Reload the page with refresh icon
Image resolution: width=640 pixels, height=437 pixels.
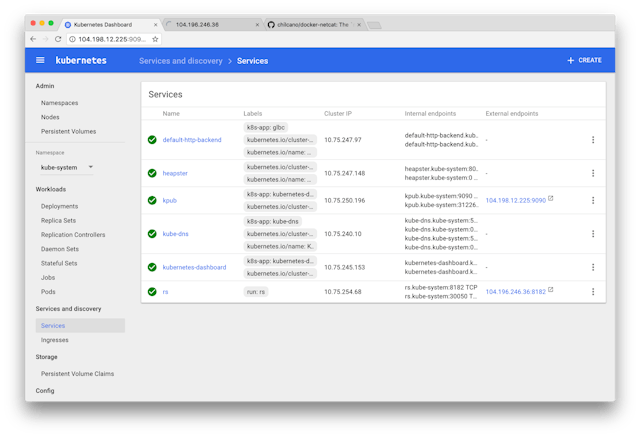[x=58, y=39]
